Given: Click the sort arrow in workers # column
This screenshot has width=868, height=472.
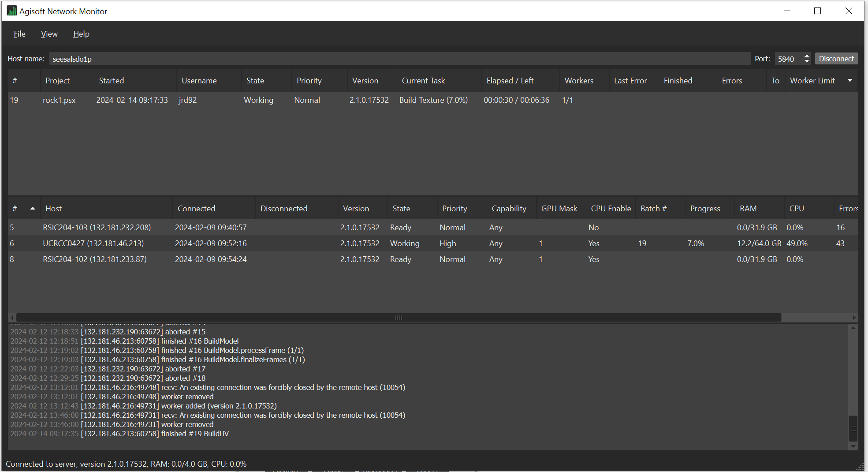Looking at the screenshot, I should tap(32, 208).
